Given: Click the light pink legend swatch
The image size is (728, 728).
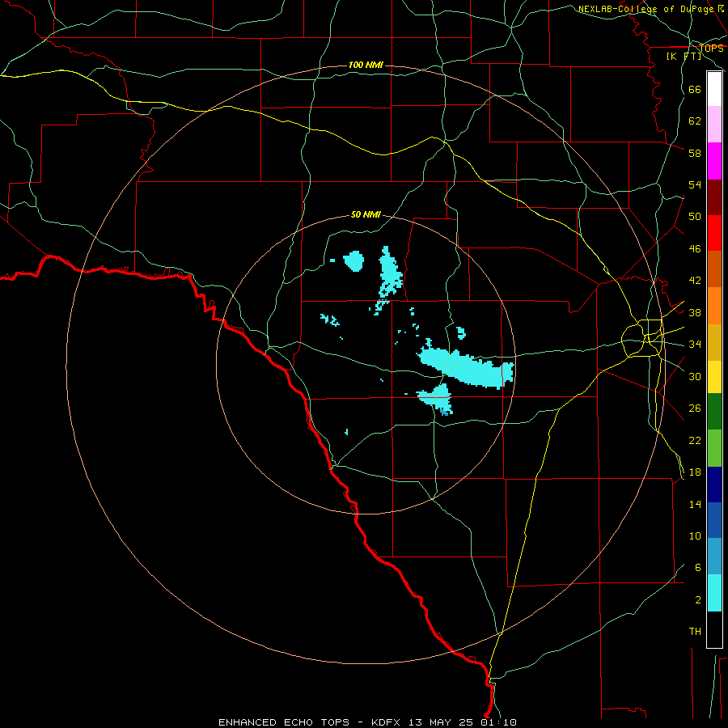Looking at the screenshot, I should pos(714,125).
